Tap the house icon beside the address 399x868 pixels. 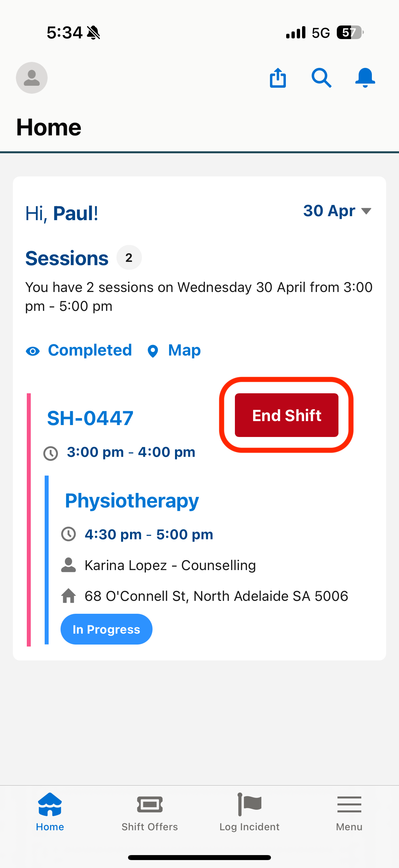[68, 596]
